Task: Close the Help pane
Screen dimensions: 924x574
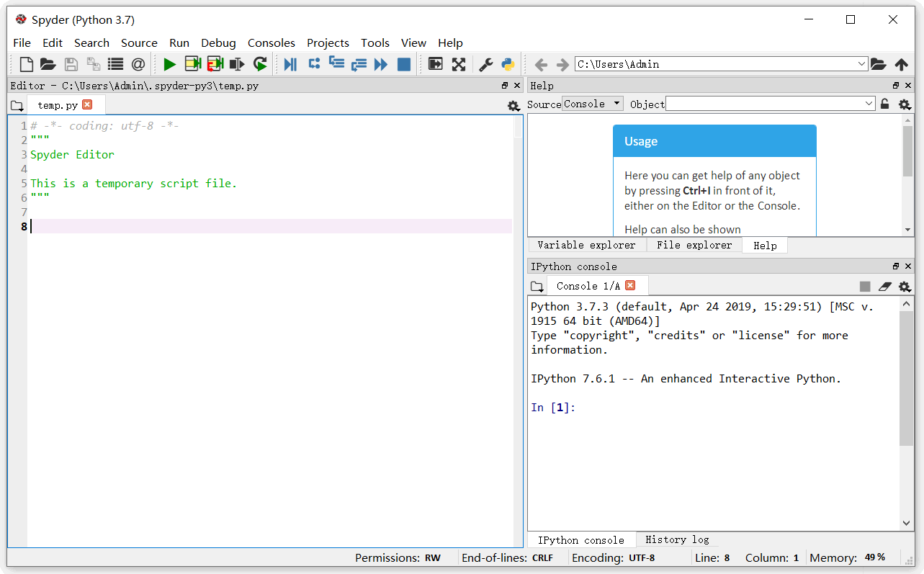Action: [x=907, y=85]
